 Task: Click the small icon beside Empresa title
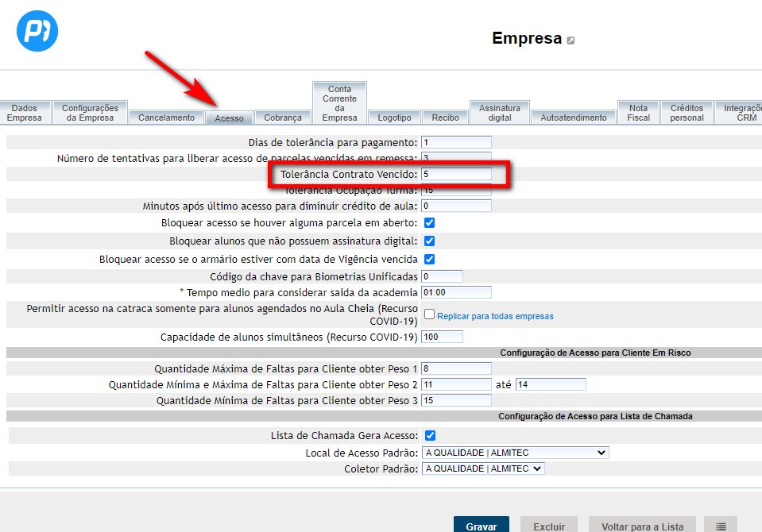click(571, 40)
